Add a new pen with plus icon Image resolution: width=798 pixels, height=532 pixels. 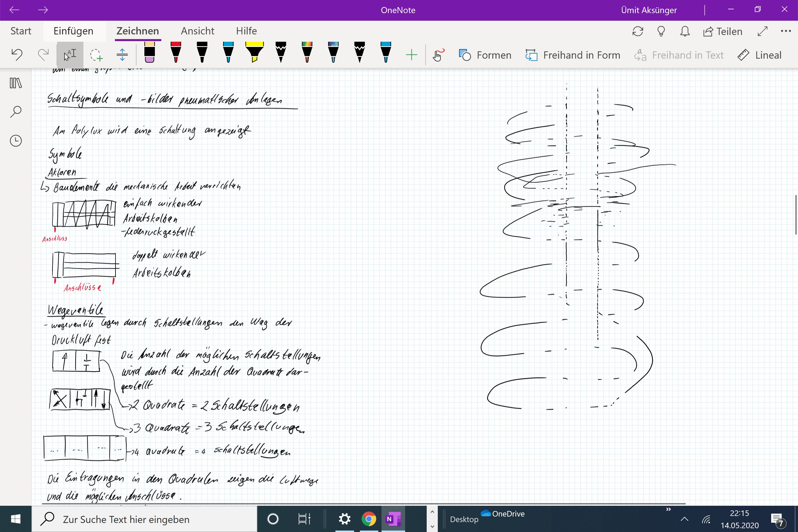coord(411,55)
